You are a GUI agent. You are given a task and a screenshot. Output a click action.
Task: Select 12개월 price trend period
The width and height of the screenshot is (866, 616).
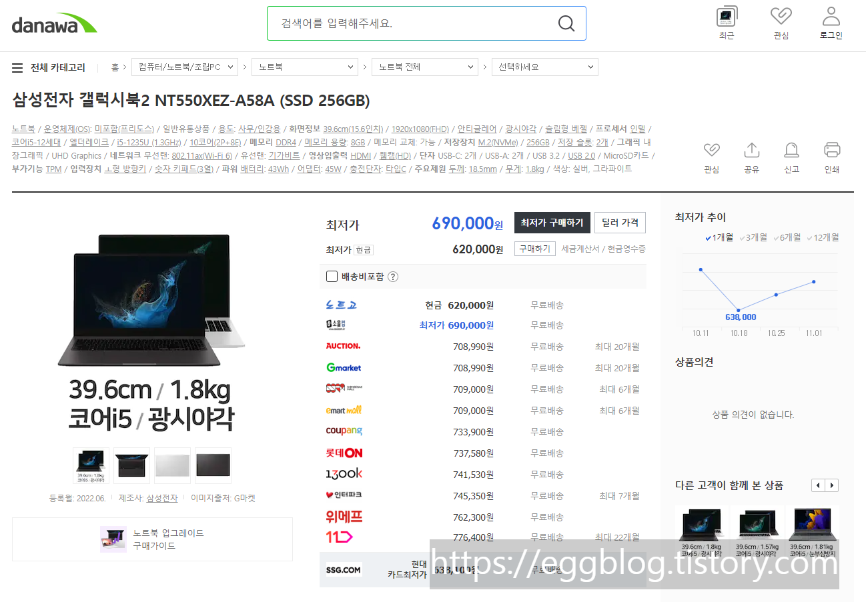click(823, 237)
